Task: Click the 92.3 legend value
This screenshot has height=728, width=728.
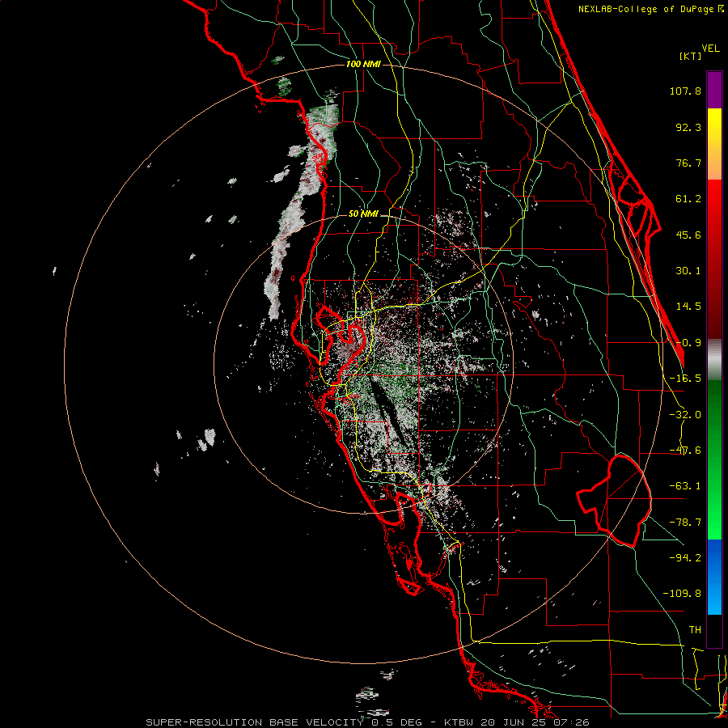Action: pyautogui.click(x=688, y=127)
